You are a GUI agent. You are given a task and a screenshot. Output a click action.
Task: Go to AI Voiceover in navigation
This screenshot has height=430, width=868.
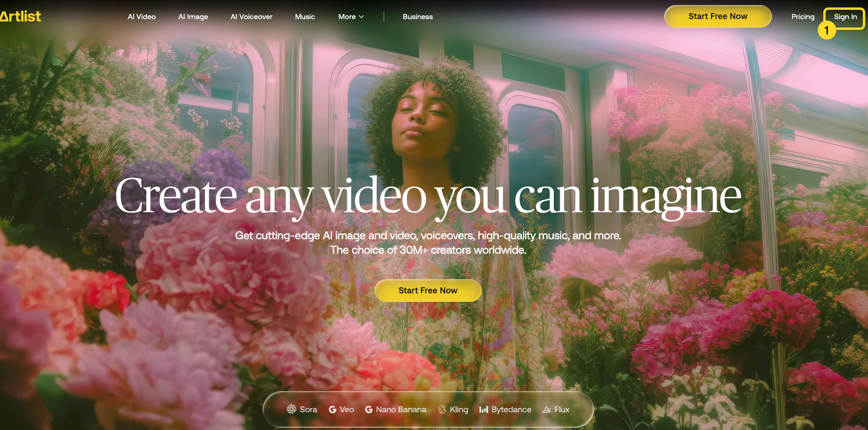click(x=251, y=17)
